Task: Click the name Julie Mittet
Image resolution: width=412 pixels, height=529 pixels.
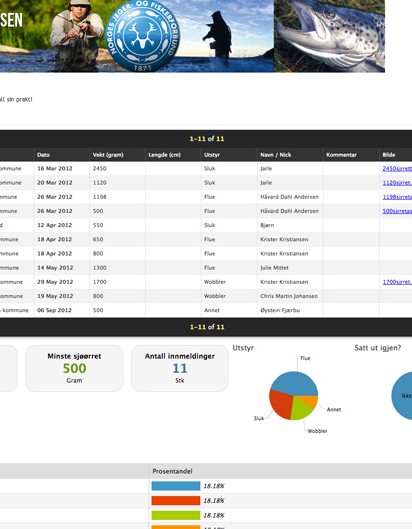Action: (x=274, y=268)
